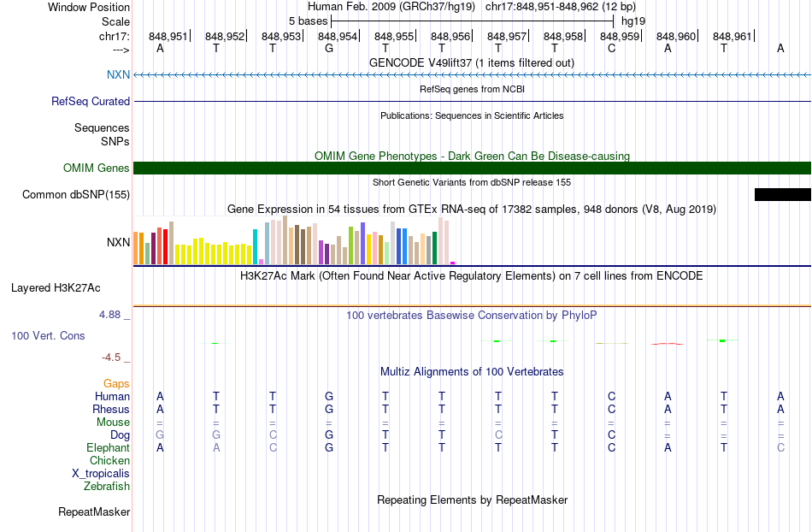The width and height of the screenshot is (812, 532).
Task: Click the Common dbSNP(155) track label
Action: 75,195
